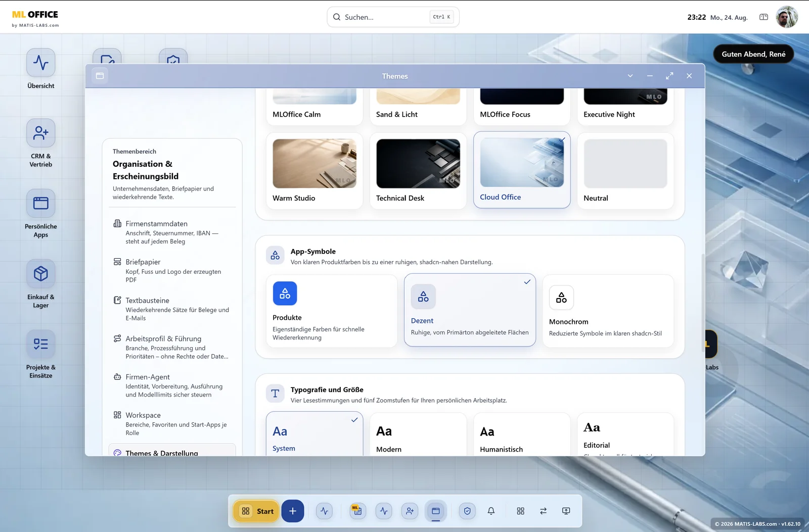This screenshot has height=532, width=809.
Task: Click the layout panel icon beside the date
Action: point(763,17)
